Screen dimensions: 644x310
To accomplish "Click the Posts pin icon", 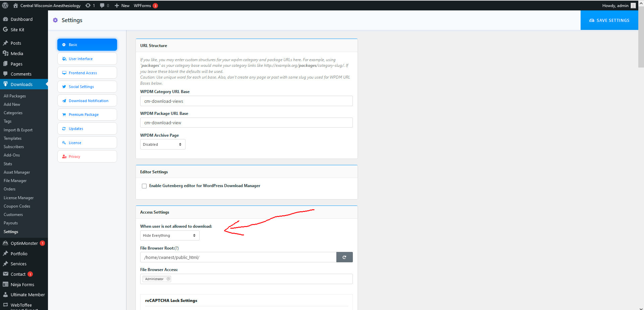I will [5, 43].
